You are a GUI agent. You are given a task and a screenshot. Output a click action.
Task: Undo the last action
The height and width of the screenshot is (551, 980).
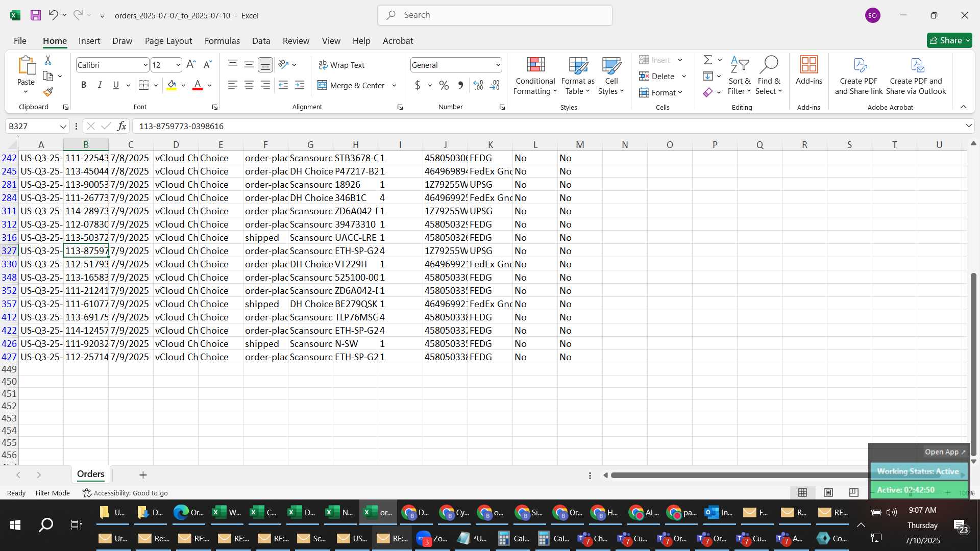(53, 15)
